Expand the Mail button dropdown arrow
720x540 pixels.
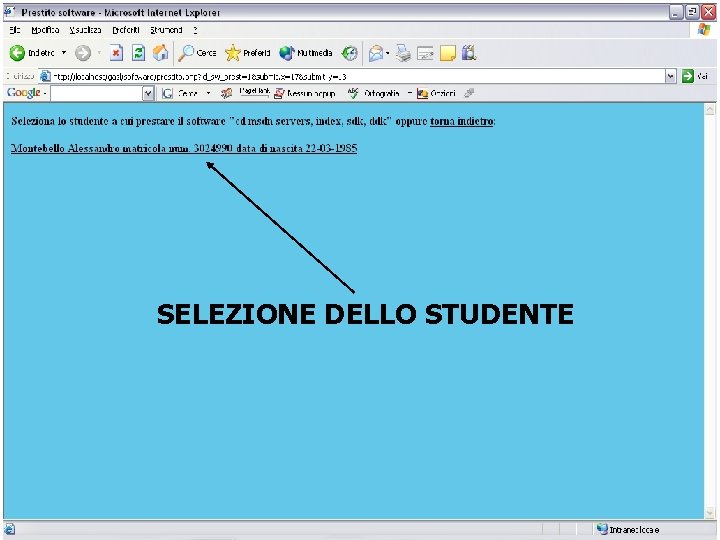pyautogui.click(x=388, y=53)
